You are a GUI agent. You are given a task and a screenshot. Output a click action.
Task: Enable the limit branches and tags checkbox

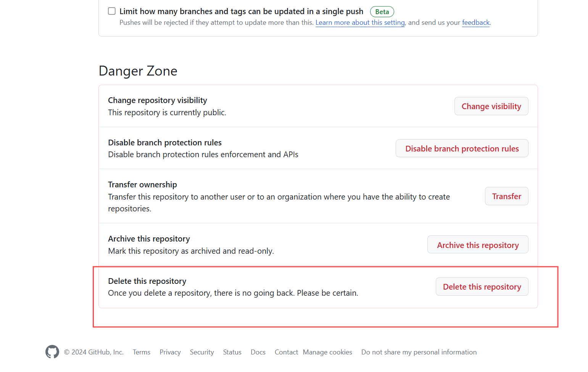click(112, 11)
